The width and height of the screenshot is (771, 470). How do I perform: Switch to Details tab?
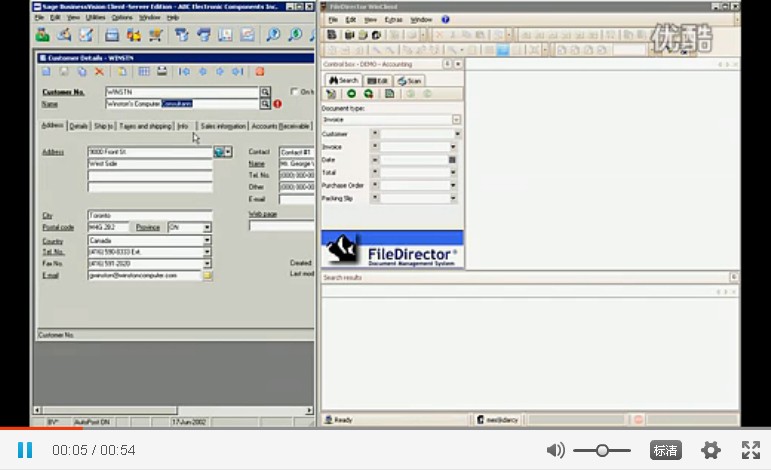(x=79, y=126)
